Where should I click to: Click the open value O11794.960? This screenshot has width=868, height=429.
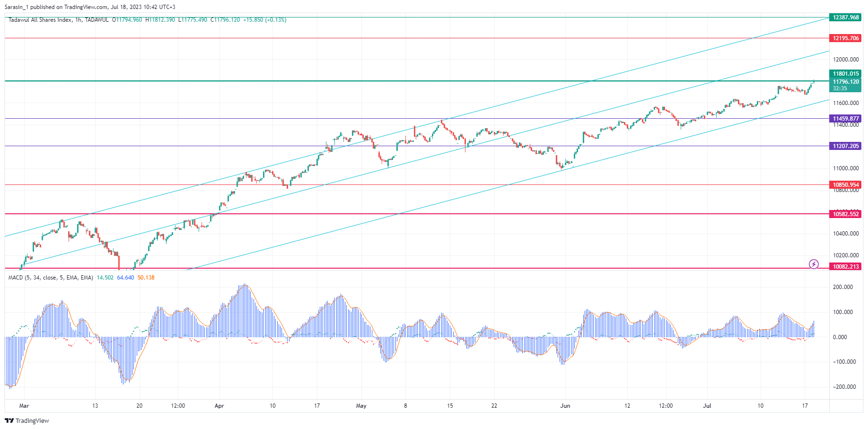[127, 20]
